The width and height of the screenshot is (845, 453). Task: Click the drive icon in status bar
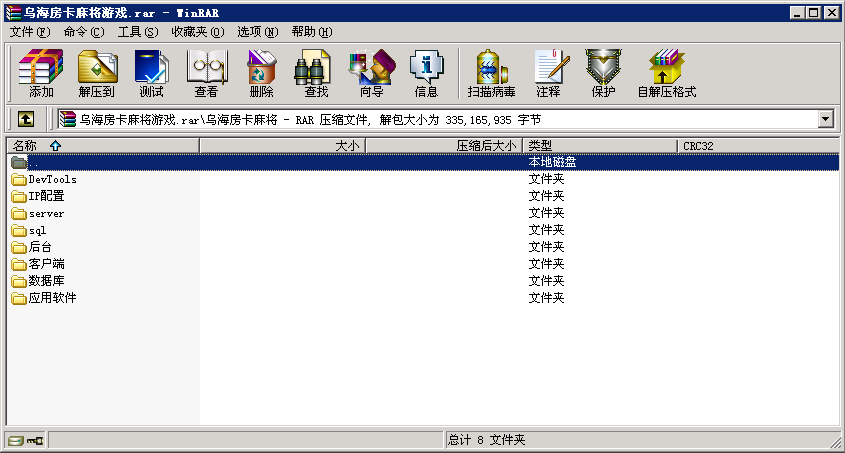[x=15, y=440]
